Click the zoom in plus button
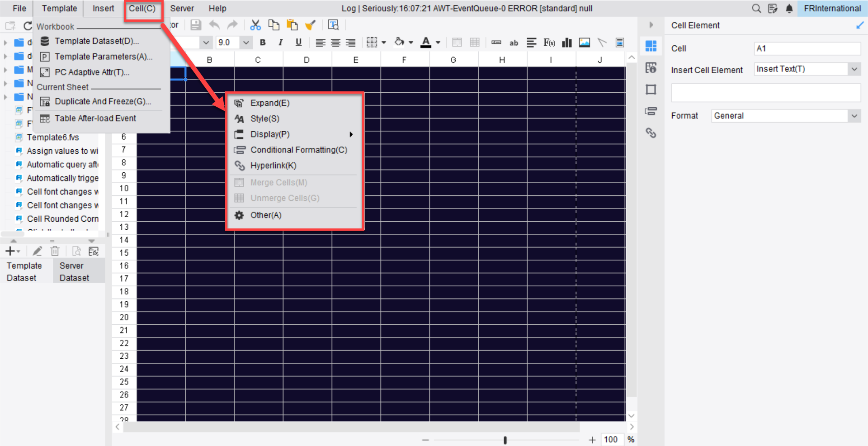The height and width of the screenshot is (446, 868). pyautogui.click(x=592, y=440)
